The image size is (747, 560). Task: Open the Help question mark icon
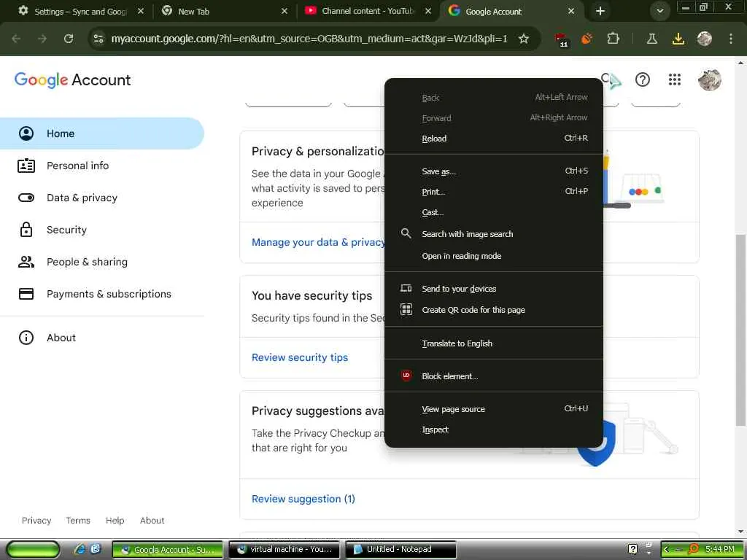642,79
